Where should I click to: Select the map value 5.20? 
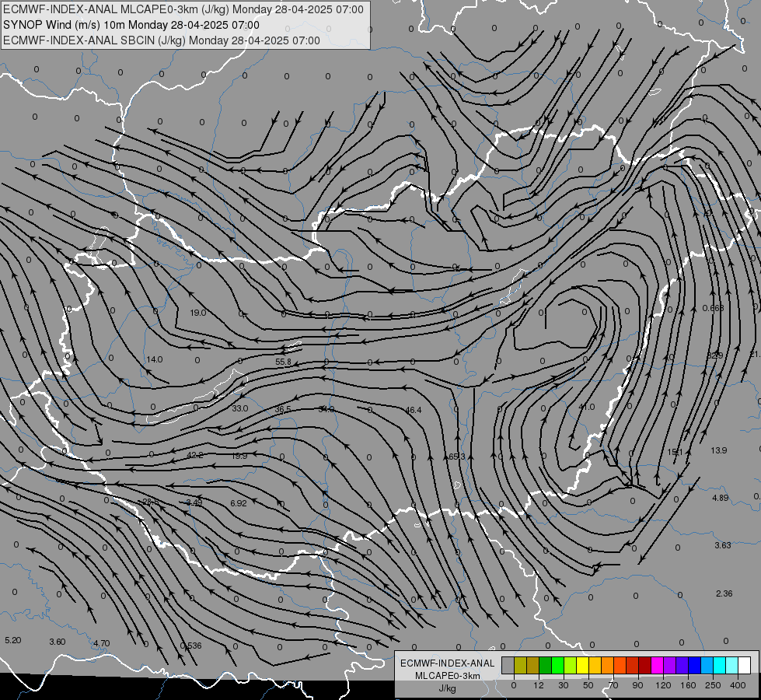coord(12,640)
